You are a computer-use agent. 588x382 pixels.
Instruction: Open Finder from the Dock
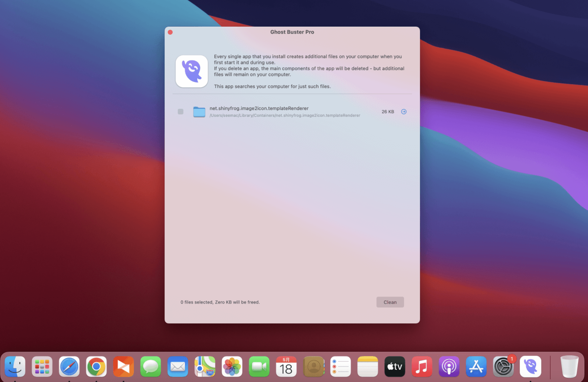coord(15,367)
